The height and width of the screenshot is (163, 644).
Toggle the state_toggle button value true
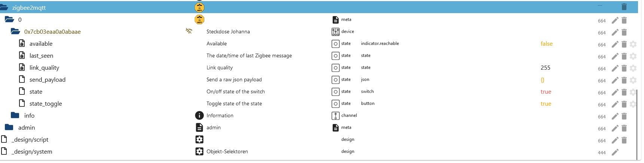pos(546,104)
